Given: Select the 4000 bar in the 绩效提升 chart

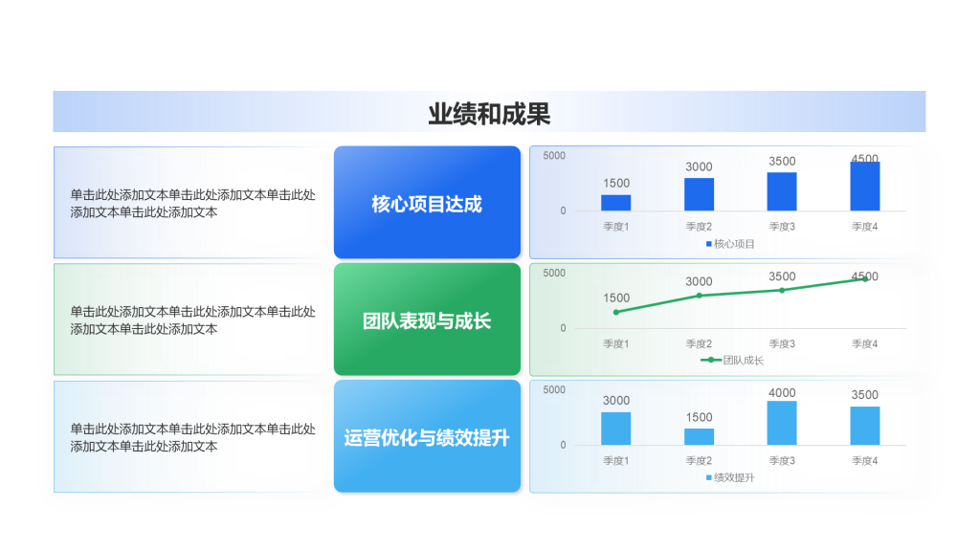Looking at the screenshot, I should click(781, 423).
